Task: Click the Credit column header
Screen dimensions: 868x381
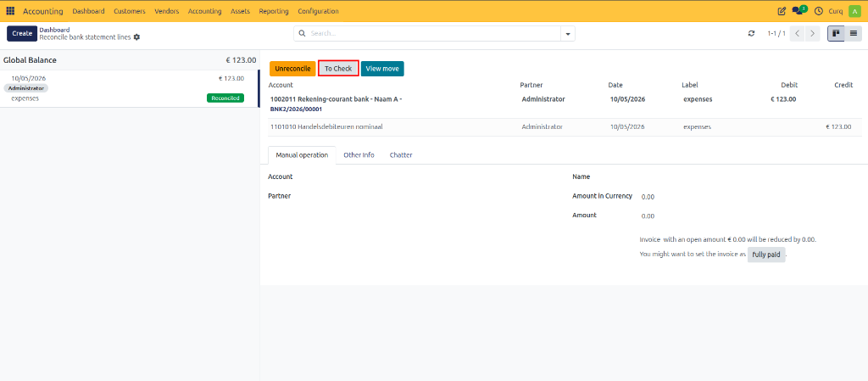Action: click(843, 86)
